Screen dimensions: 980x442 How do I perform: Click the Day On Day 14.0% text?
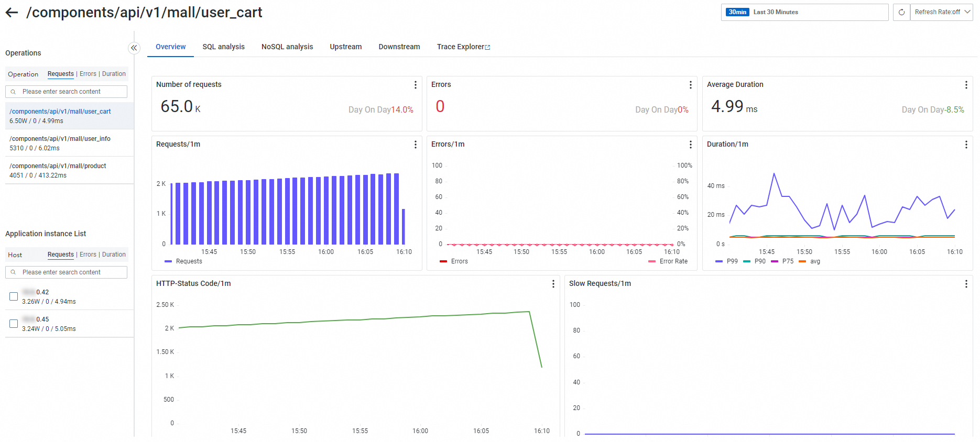[381, 109]
